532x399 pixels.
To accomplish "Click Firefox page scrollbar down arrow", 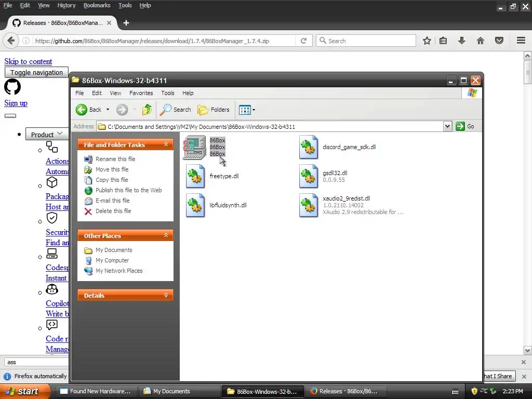I will (x=527, y=351).
